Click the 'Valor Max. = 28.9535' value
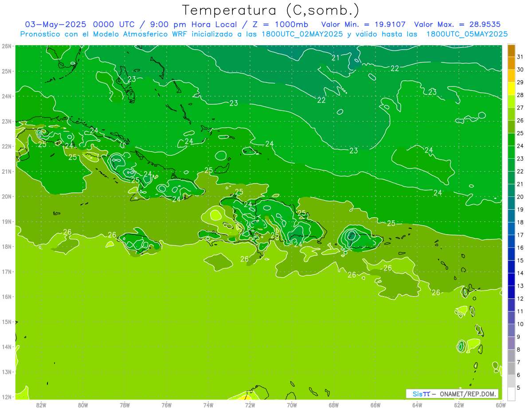Viewport: 532px width, 411px height. click(457, 24)
